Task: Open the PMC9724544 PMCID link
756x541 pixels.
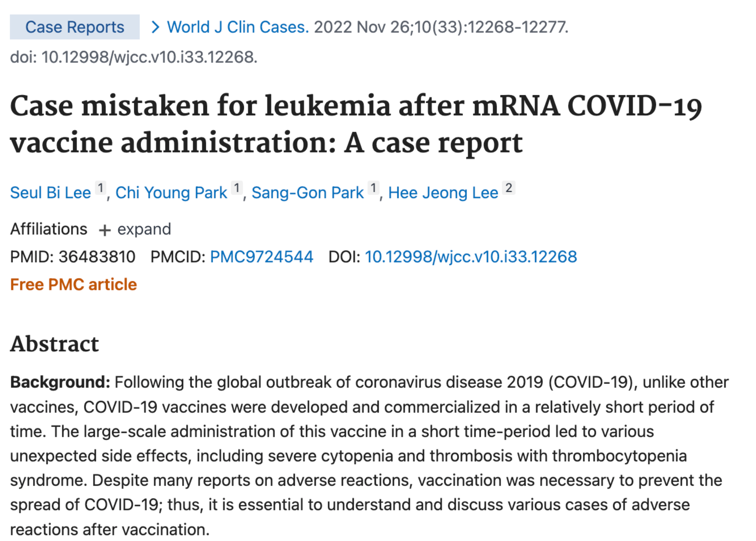Action: [262, 257]
